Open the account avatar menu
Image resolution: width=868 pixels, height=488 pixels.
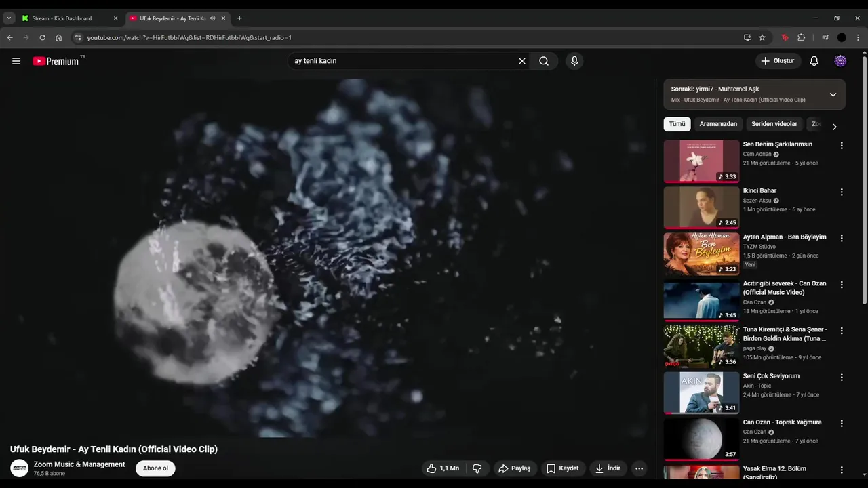tap(840, 61)
